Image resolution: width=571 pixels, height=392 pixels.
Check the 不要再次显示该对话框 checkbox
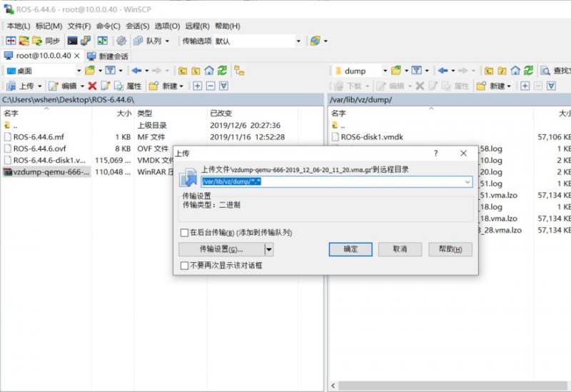184,266
